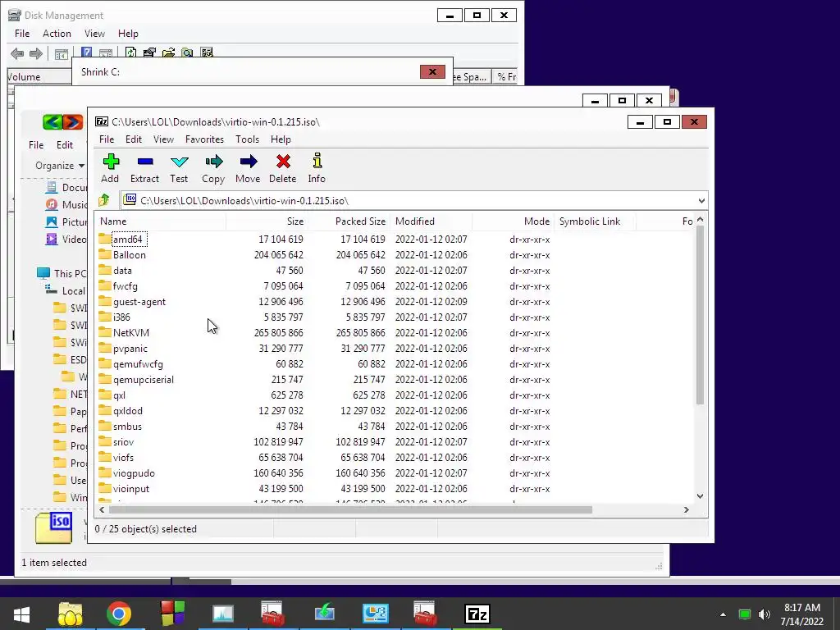Image resolution: width=840 pixels, height=630 pixels.
Task: Click the Symbolic Link column header
Action: (x=596, y=221)
